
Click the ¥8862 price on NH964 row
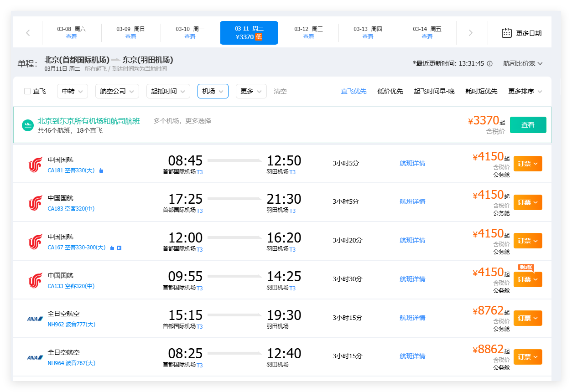(489, 350)
